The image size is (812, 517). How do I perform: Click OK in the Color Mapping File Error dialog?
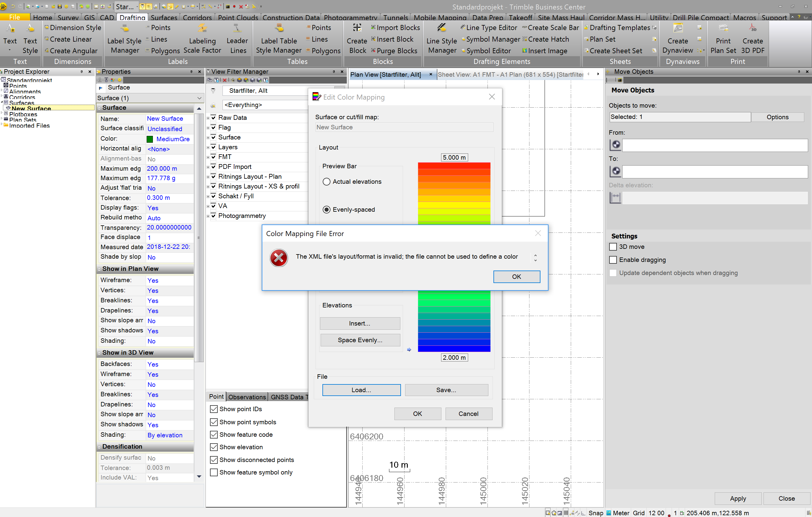[x=516, y=277]
